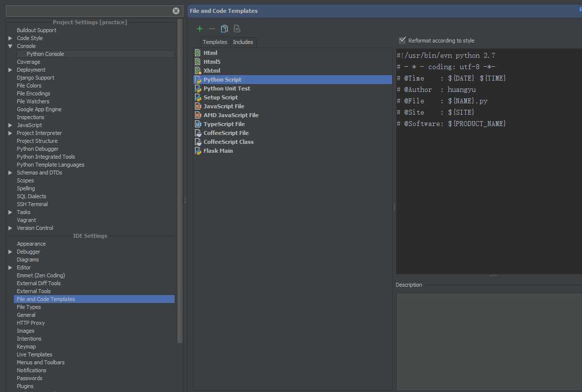This screenshot has height=392, width=582.
Task: Click the Description text area
Action: click(x=489, y=341)
